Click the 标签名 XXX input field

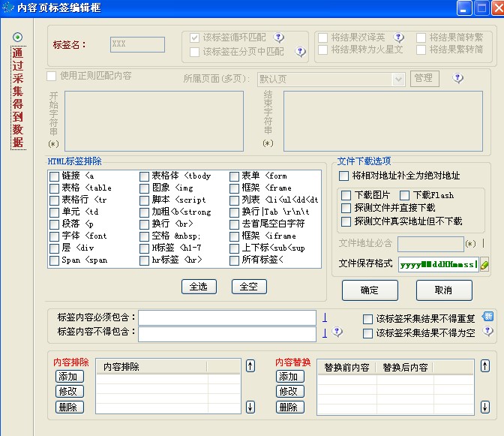coord(137,44)
